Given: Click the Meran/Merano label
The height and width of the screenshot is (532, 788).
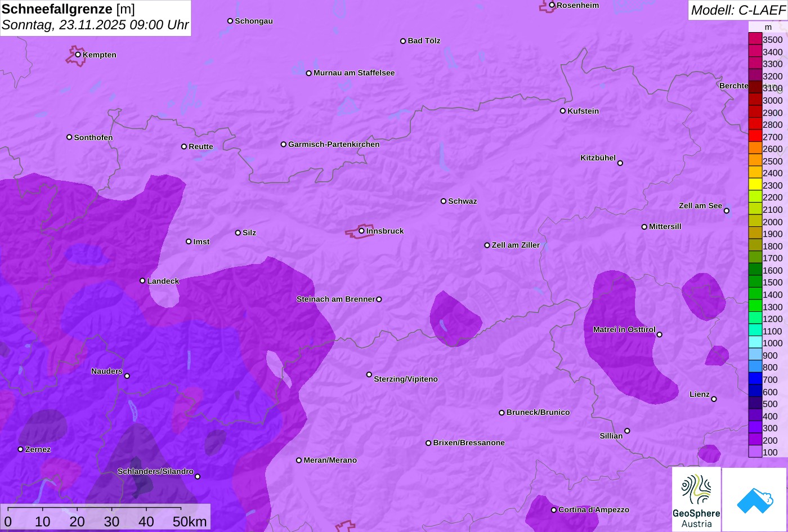Looking at the screenshot, I should point(330,460).
